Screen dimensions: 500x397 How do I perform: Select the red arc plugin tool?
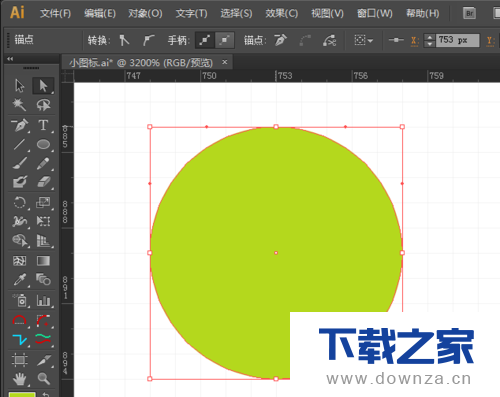click(20, 320)
